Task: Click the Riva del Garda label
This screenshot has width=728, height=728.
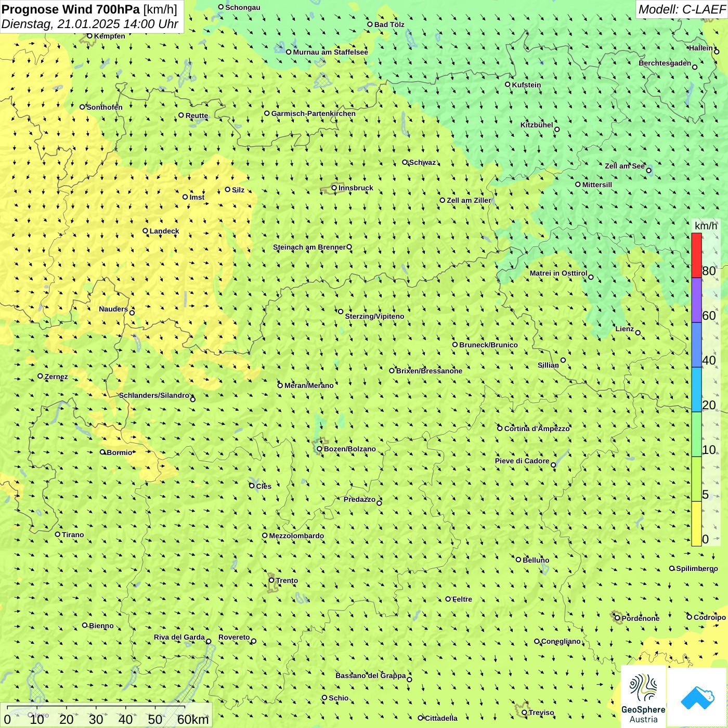Action: point(179,637)
